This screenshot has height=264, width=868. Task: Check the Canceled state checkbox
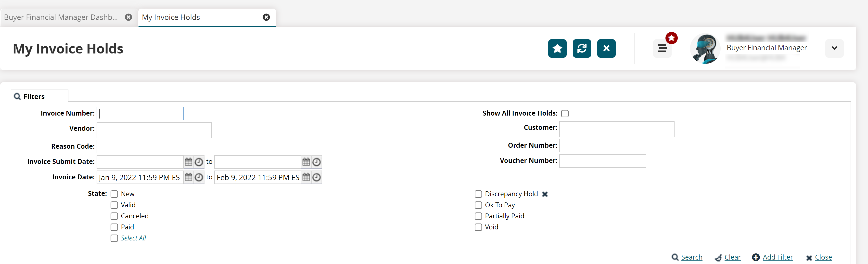(x=114, y=216)
